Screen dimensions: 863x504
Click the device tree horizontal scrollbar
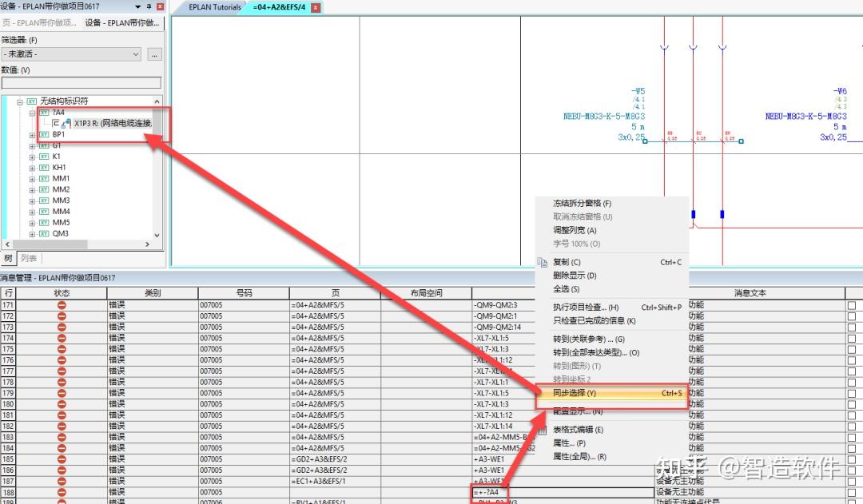pyautogui.click(x=77, y=244)
